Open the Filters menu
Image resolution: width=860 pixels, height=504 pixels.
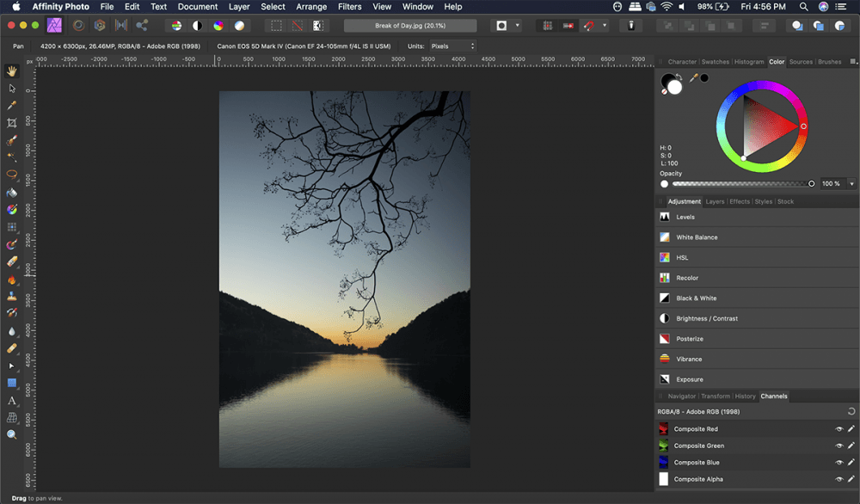pyautogui.click(x=349, y=7)
